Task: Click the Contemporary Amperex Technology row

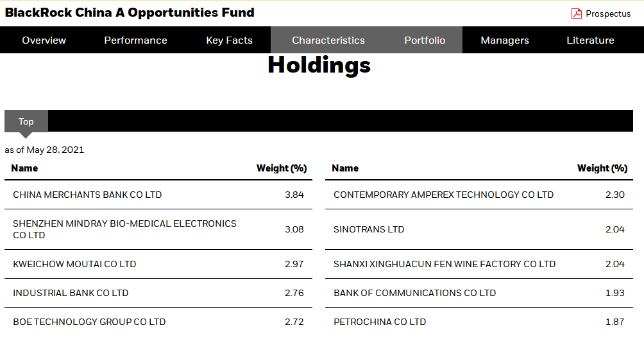Action: click(443, 195)
